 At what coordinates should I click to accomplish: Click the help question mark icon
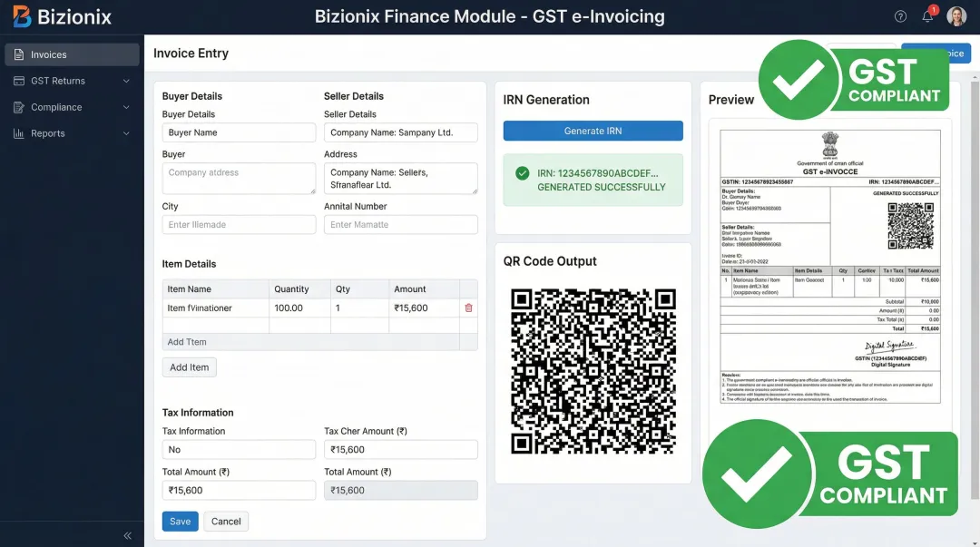pos(900,16)
